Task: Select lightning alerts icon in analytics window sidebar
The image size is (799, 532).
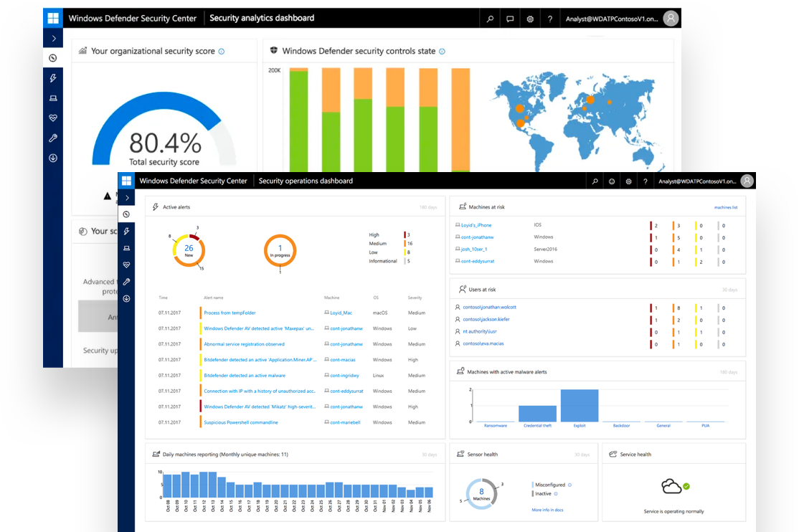Action: point(53,78)
